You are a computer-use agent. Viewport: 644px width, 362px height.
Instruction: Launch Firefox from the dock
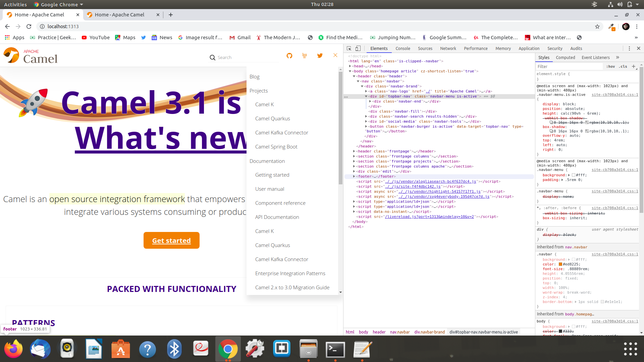[x=13, y=349]
